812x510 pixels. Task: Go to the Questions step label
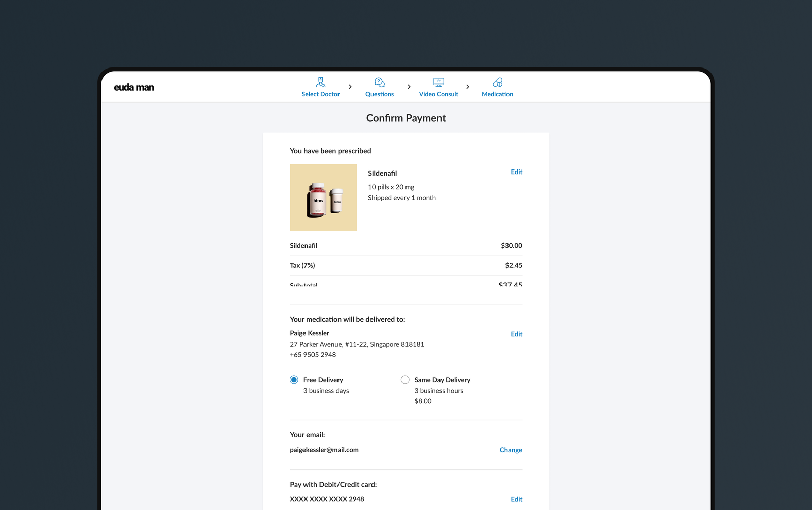[x=379, y=94]
